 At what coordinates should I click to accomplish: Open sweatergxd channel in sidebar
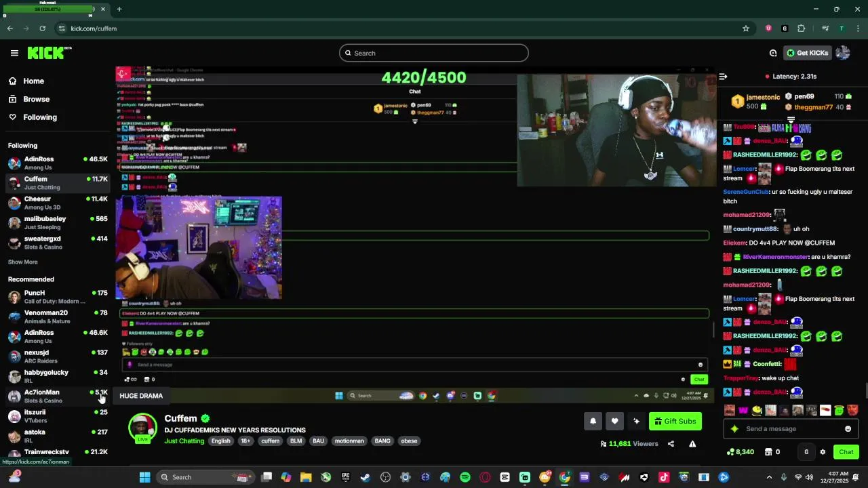tap(58, 243)
